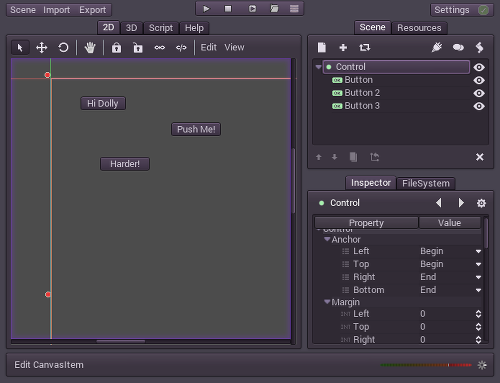Viewport: 500px width, 383px height.
Task: Click the code brackets toolbar icon
Action: click(x=181, y=48)
